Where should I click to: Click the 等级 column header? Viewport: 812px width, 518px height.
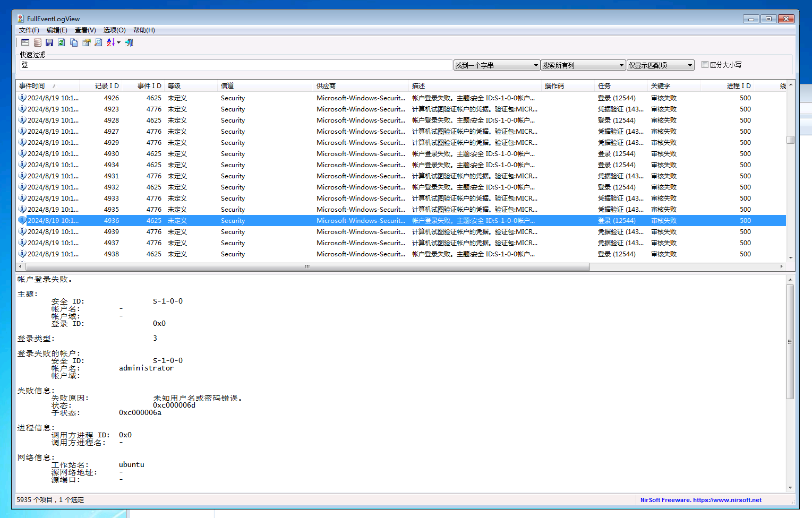pyautogui.click(x=191, y=85)
